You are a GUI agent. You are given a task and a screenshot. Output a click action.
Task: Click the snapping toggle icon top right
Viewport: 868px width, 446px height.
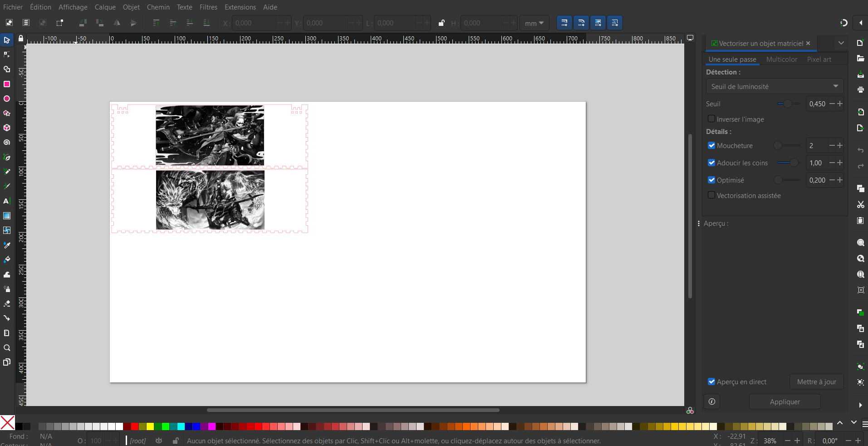pos(843,23)
